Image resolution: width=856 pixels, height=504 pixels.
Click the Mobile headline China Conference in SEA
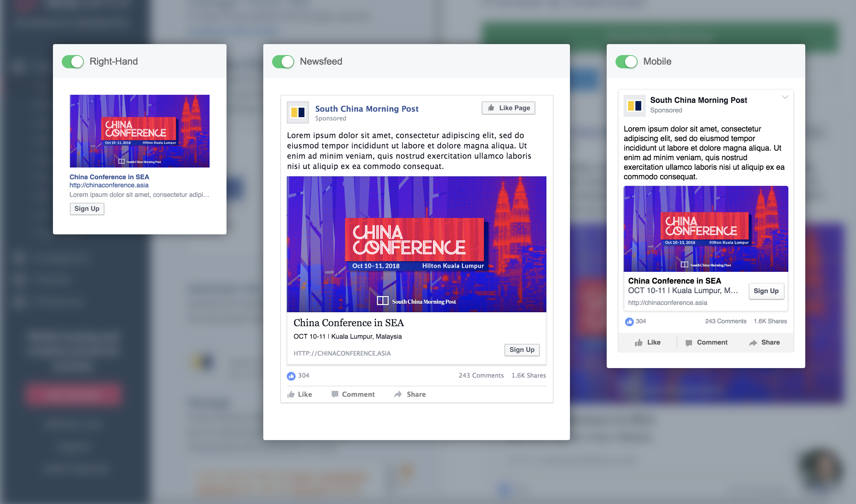[674, 281]
